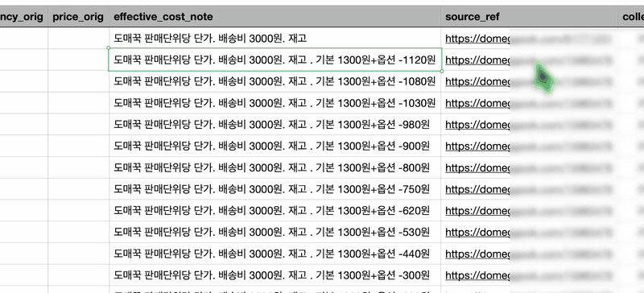Open the source_ref link for 옵션 -1080원 row
This screenshot has height=293, width=644.
pyautogui.click(x=528, y=82)
